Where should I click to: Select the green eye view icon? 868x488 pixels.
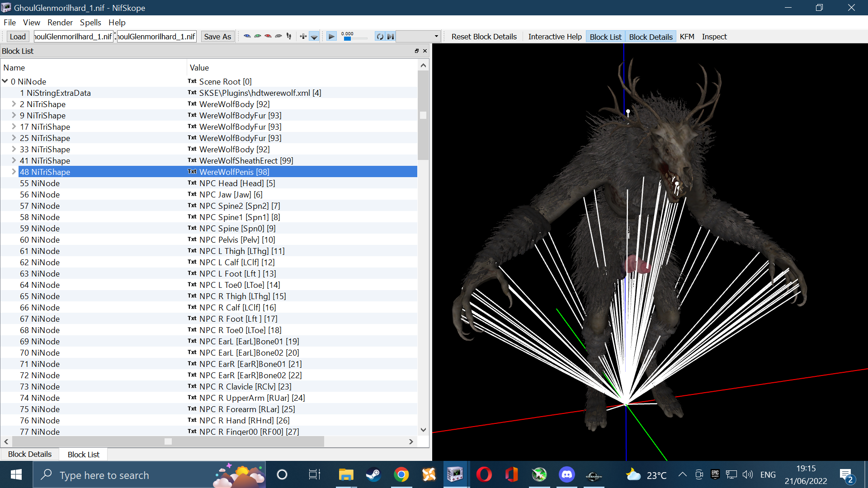coord(258,36)
